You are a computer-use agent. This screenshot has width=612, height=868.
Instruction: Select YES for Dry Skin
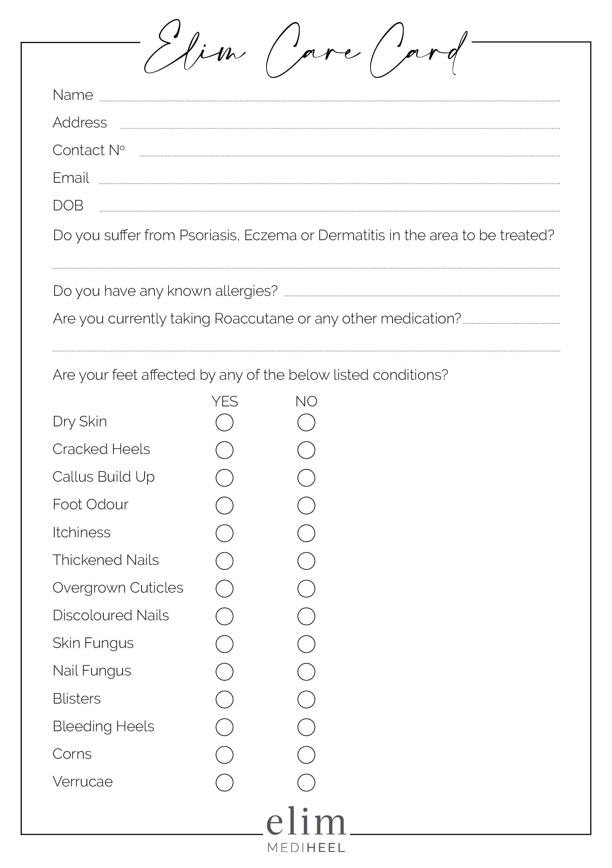coord(224,422)
